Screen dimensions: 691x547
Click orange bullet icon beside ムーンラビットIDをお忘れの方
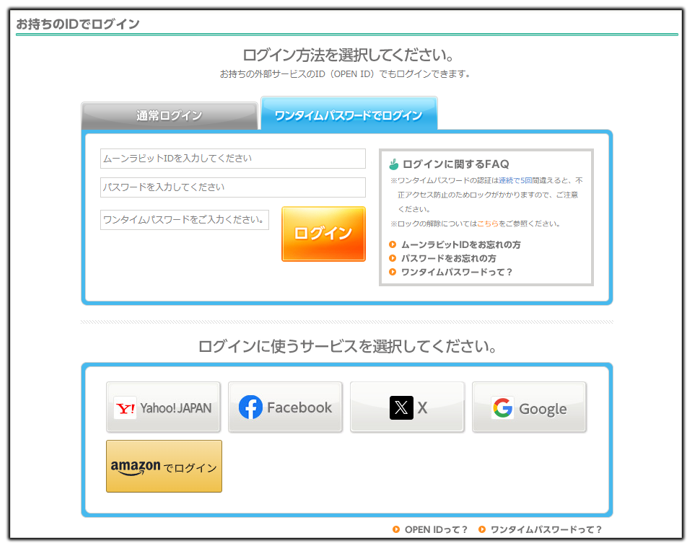(393, 245)
